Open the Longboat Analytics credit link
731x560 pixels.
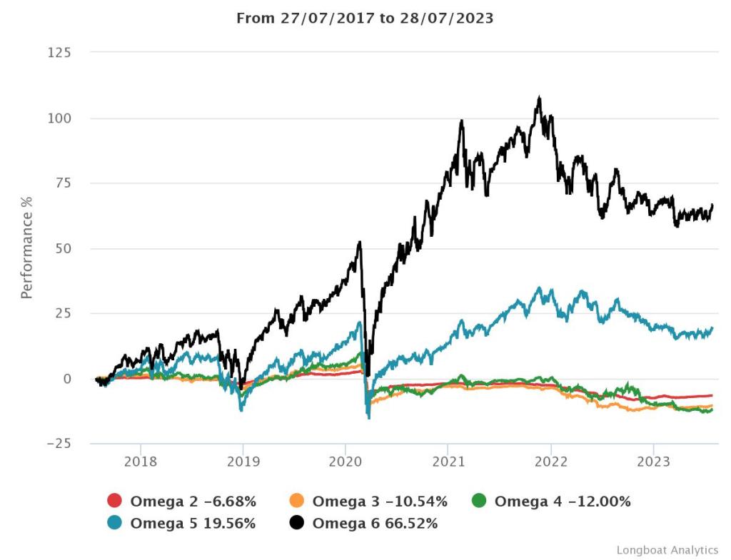coord(667,550)
